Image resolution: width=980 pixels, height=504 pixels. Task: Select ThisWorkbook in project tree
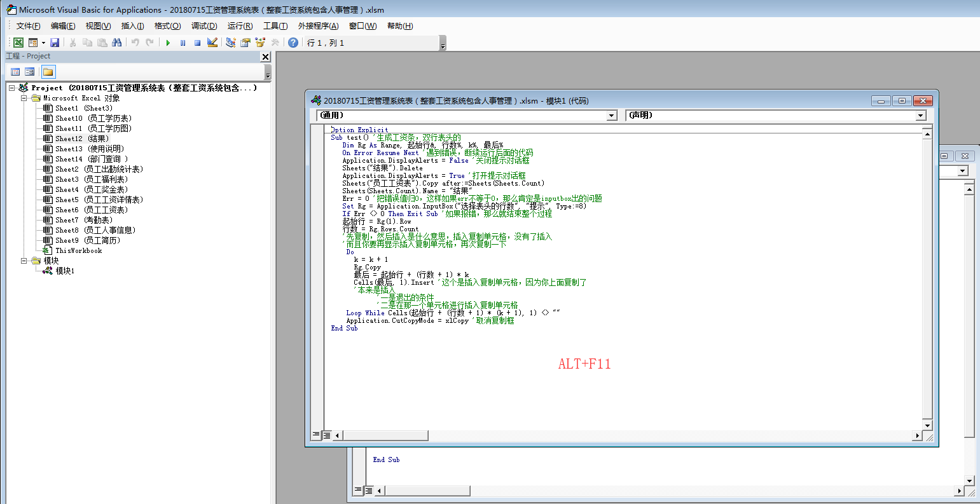point(78,250)
